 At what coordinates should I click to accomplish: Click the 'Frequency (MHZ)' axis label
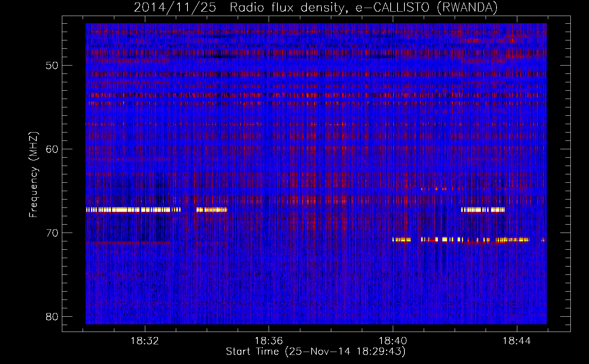(x=33, y=175)
